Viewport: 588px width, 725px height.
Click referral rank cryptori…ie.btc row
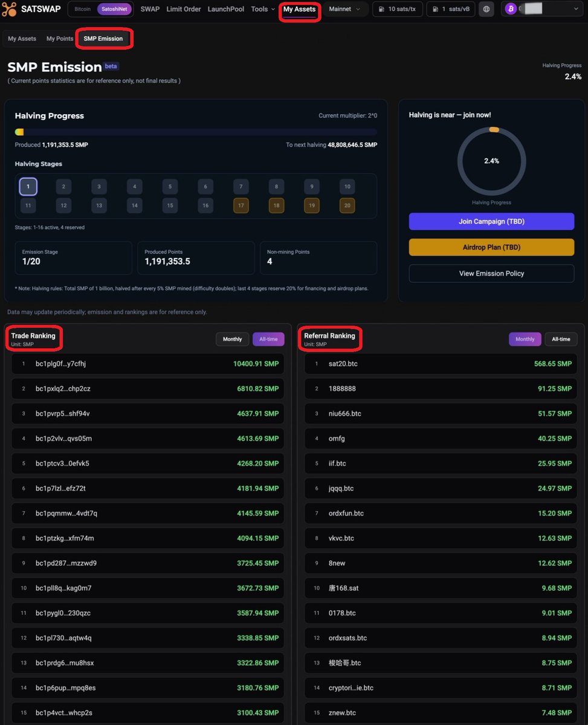tap(441, 688)
